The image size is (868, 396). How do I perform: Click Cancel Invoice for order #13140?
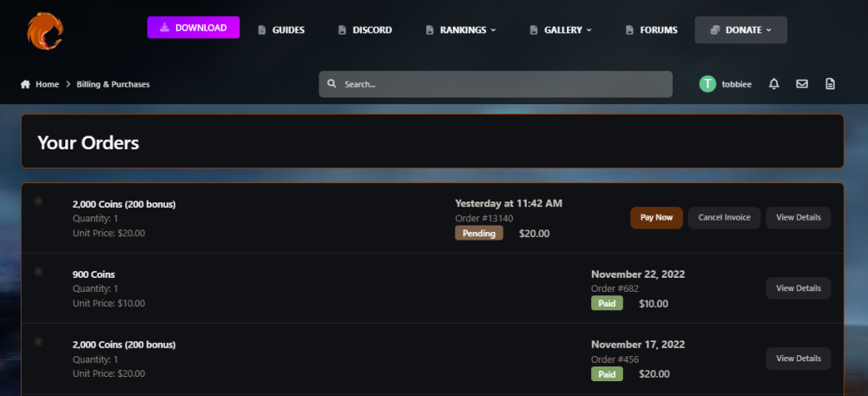[724, 218]
